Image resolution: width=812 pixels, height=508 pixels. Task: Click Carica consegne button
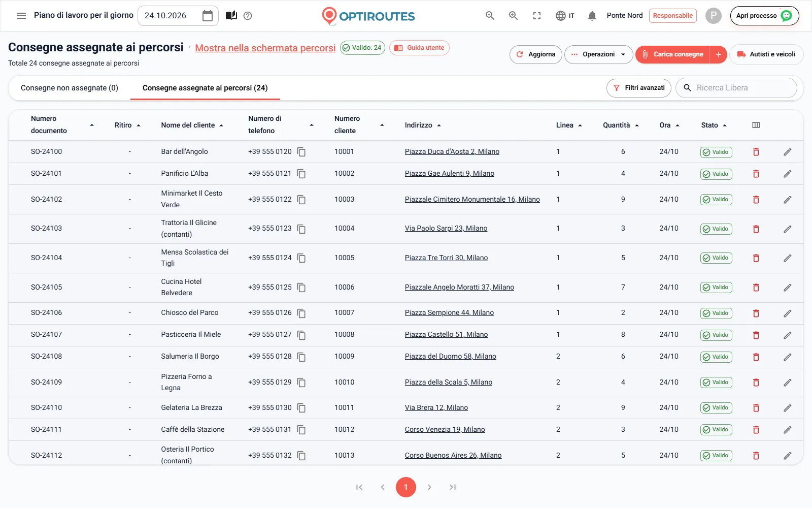[x=672, y=54]
